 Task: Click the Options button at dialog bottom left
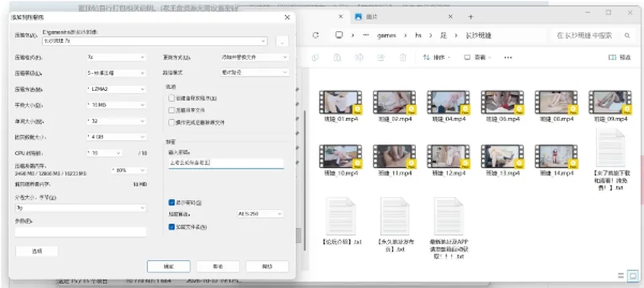click(36, 251)
